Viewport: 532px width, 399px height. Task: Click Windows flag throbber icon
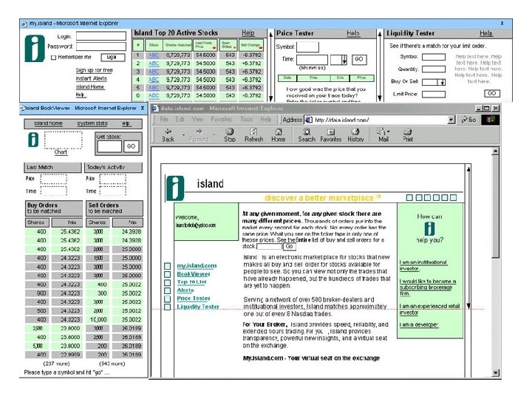(491, 120)
